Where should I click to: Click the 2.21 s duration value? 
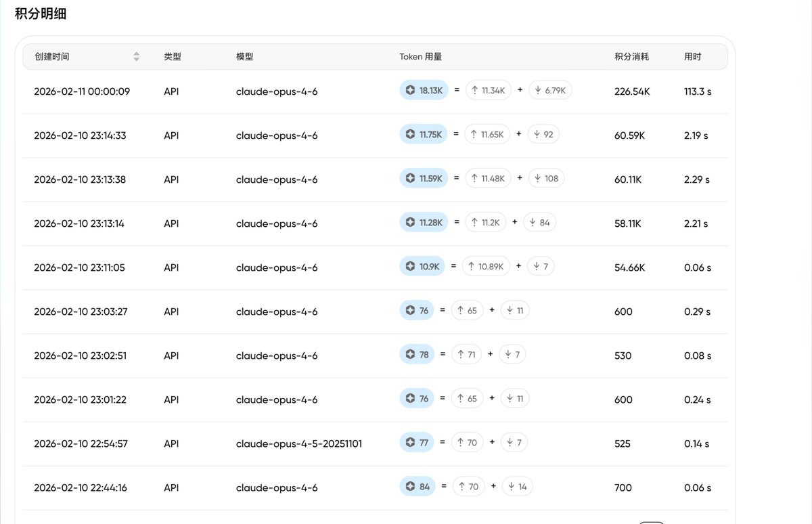pos(696,223)
